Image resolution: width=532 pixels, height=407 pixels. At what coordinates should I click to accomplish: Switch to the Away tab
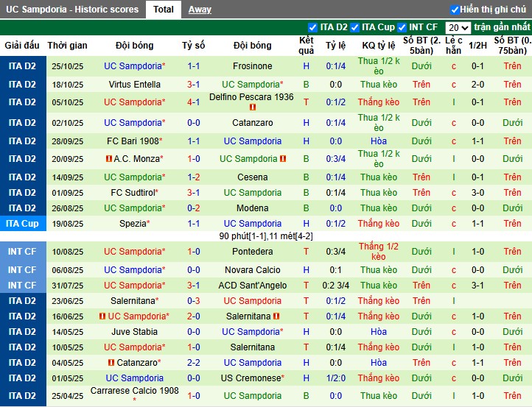[200, 10]
